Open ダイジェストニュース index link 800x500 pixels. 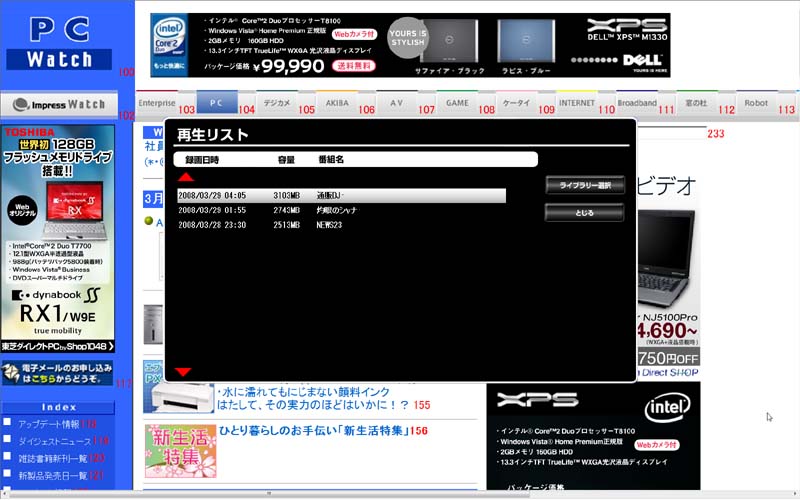(x=55, y=442)
